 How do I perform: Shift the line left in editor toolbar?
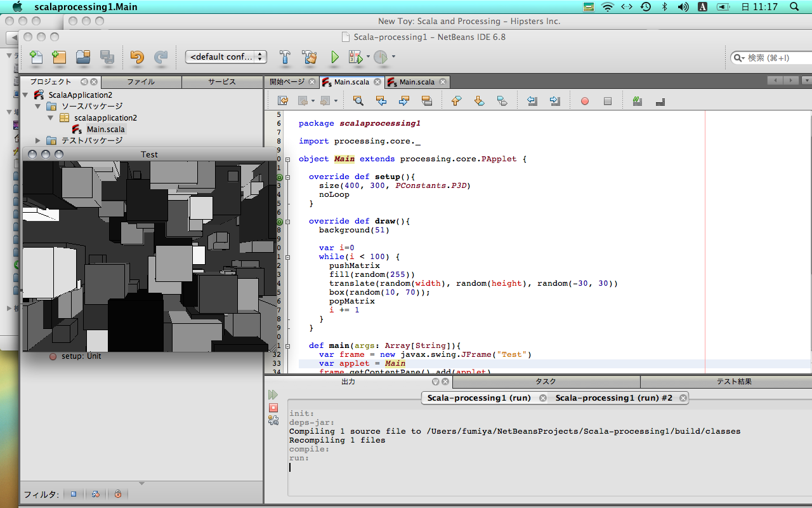[533, 101]
